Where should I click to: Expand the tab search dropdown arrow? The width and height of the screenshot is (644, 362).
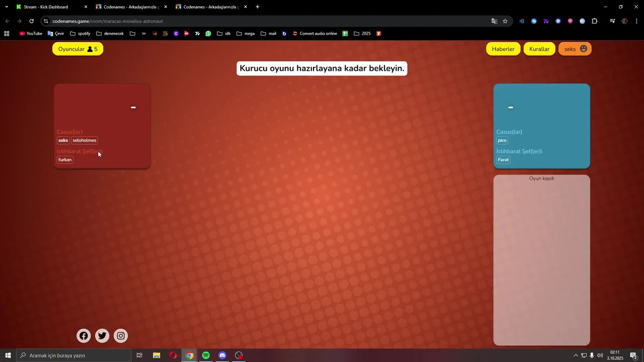click(7, 7)
